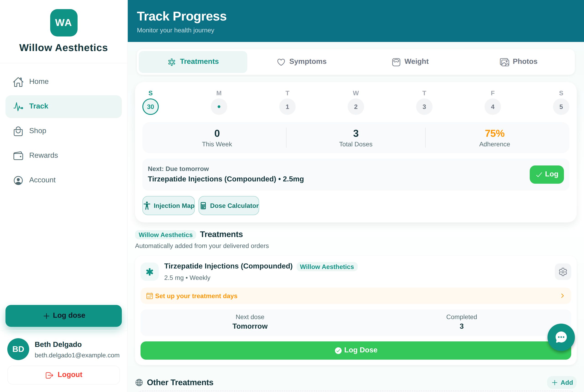Image resolution: width=584 pixels, height=392 pixels.
Task: Select the Track nav item
Action: coord(64,106)
